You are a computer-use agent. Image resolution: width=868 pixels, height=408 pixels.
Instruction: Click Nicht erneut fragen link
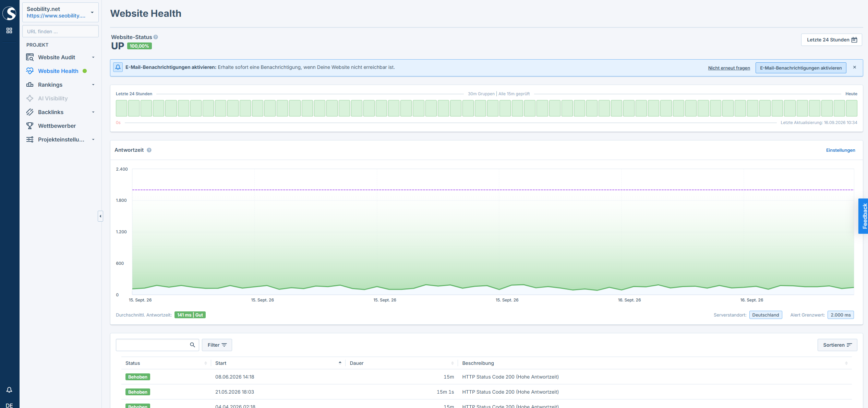tap(729, 68)
